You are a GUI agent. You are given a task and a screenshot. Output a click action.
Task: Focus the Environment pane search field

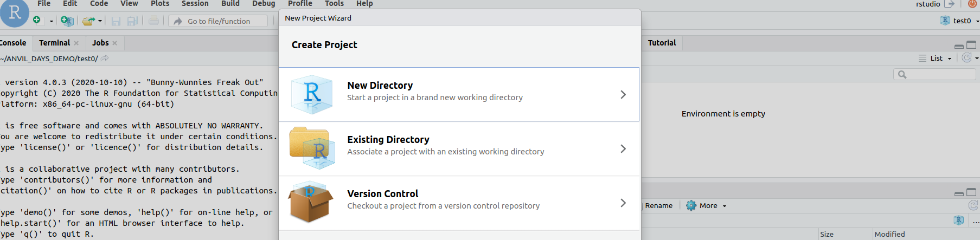tap(934, 74)
